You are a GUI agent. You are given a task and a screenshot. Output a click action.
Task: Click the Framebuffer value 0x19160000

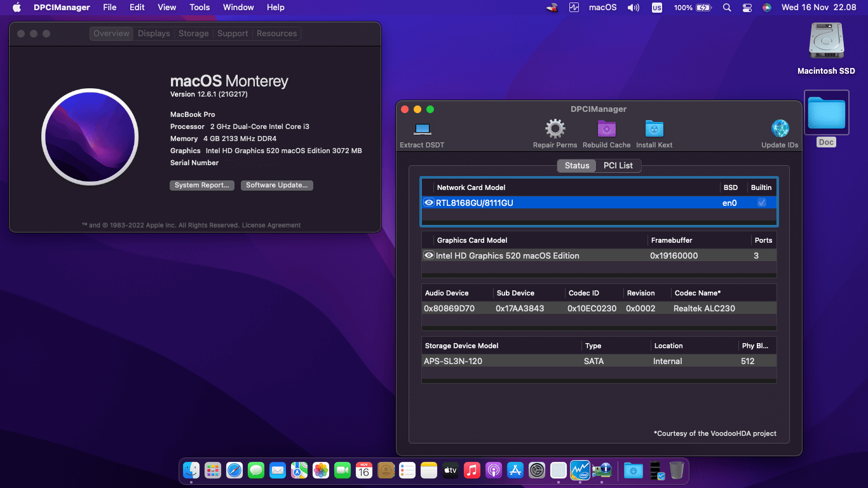pyautogui.click(x=674, y=255)
